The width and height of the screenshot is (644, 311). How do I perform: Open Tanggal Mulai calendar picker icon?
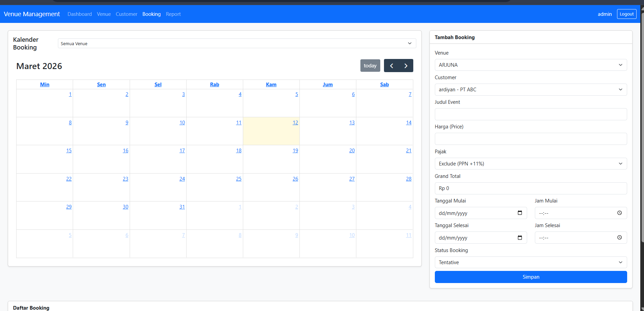click(520, 213)
